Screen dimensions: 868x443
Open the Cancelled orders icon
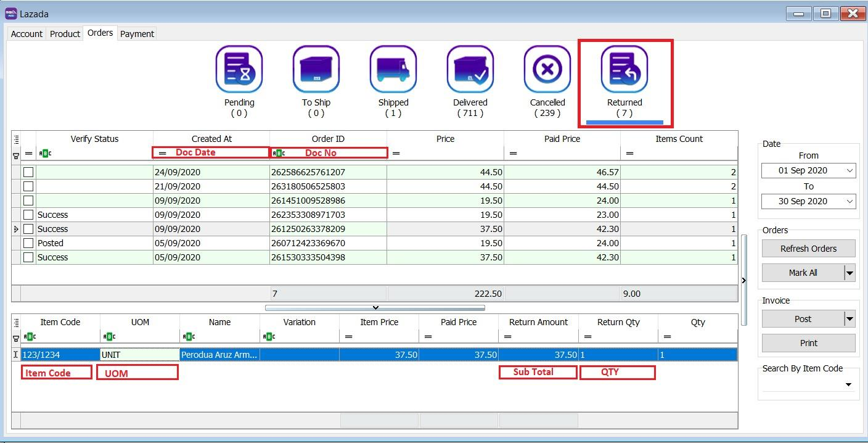coord(547,70)
